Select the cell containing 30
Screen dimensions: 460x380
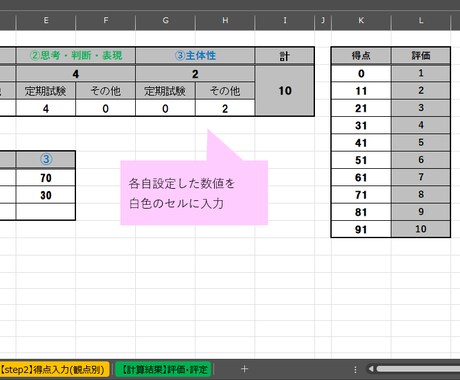[46, 195]
